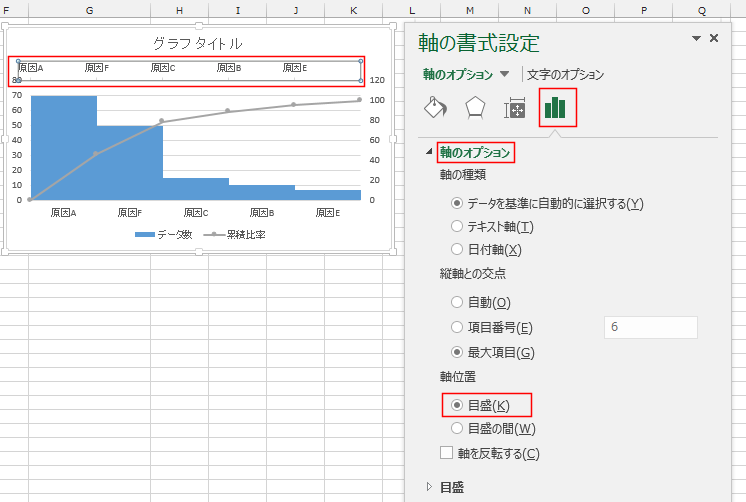
Task: Click the 項目番号 number input field
Action: click(650, 327)
